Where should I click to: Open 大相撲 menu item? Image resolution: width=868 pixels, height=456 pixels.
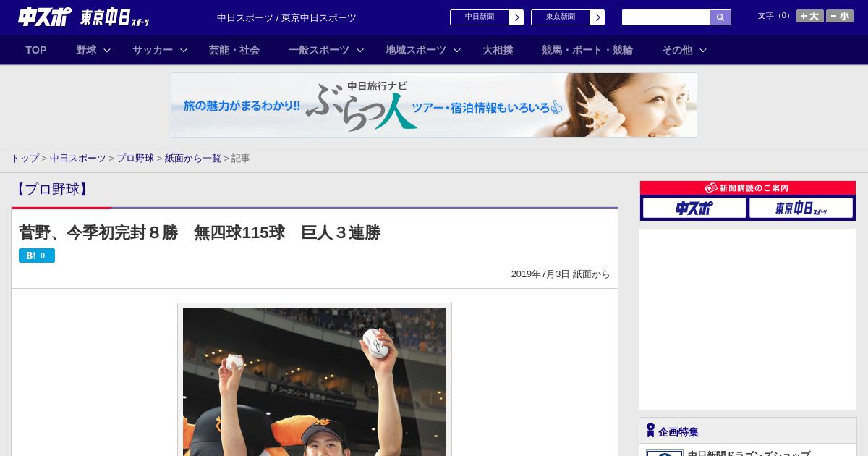pos(498,50)
